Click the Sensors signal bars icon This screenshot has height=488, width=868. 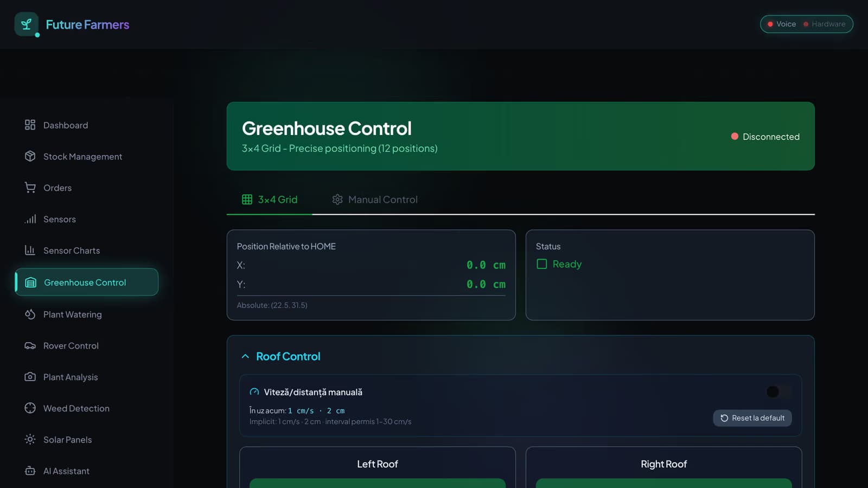tap(30, 219)
